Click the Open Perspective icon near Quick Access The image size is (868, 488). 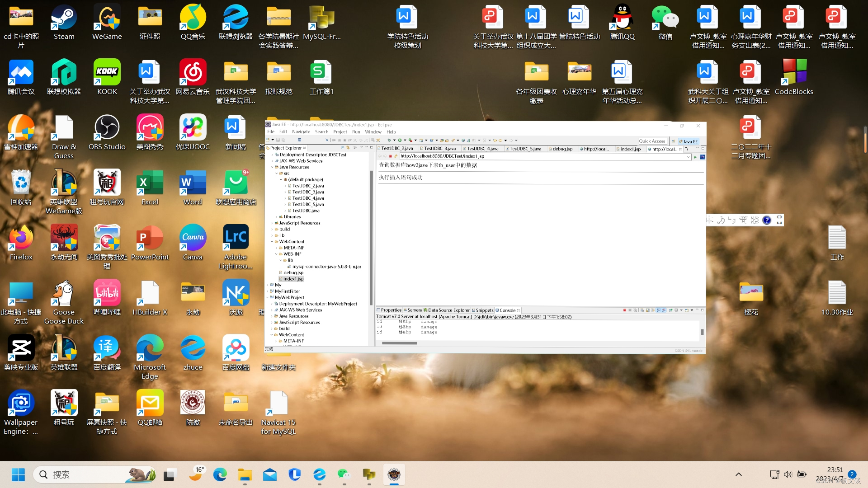tap(673, 141)
